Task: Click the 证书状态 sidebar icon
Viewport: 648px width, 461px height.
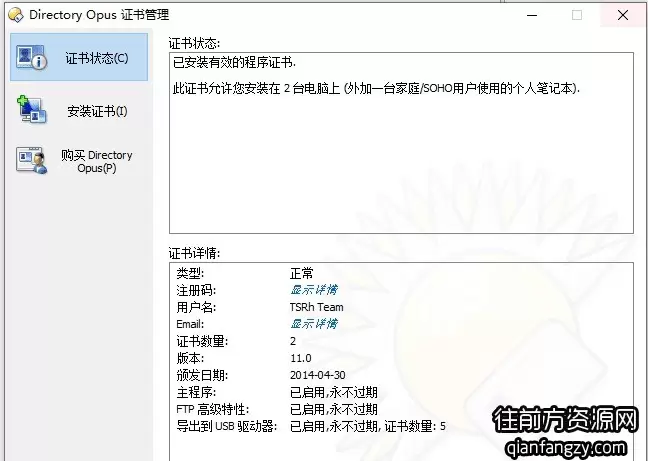Action: coord(32,57)
